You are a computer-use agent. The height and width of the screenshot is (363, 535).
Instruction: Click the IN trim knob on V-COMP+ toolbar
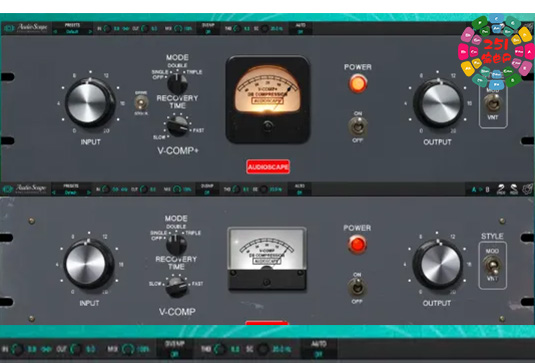pyautogui.click(x=107, y=29)
